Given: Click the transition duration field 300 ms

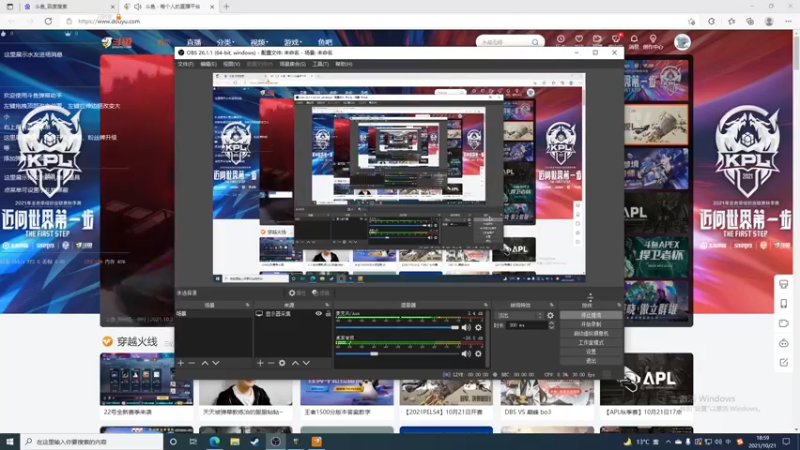Looking at the screenshot, I should pyautogui.click(x=526, y=325).
